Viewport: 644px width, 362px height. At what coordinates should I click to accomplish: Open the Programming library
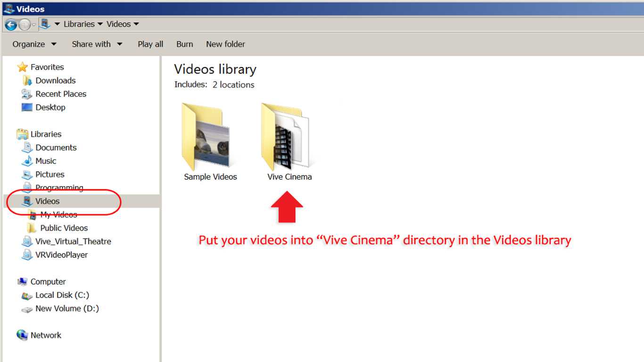coord(59,188)
